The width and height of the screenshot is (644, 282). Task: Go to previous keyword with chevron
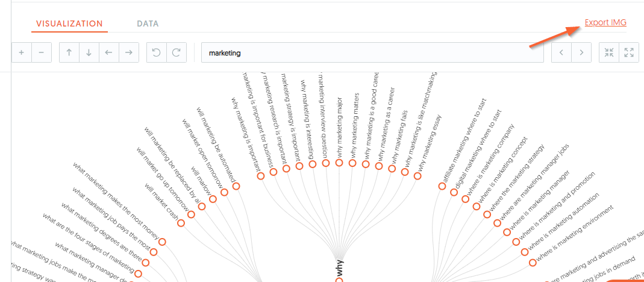point(561,52)
